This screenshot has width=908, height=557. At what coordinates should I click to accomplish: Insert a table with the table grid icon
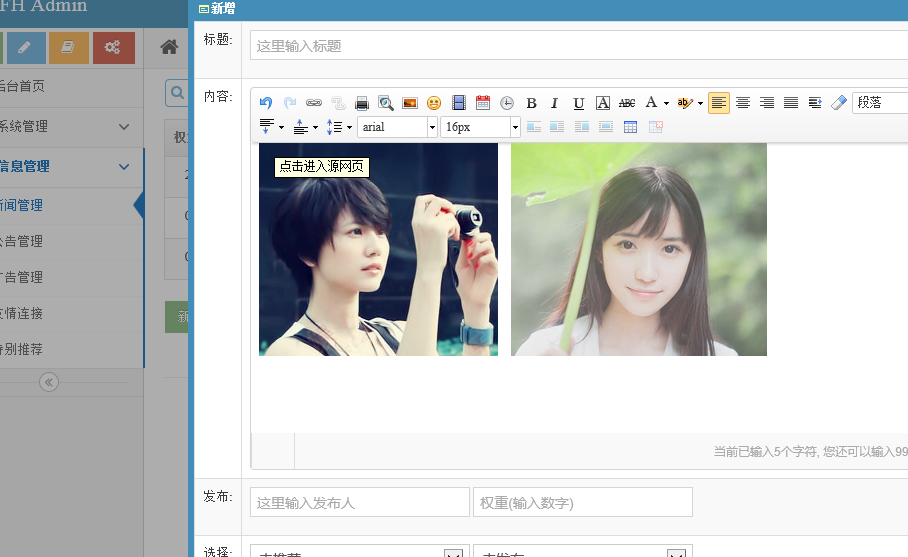coord(631,127)
